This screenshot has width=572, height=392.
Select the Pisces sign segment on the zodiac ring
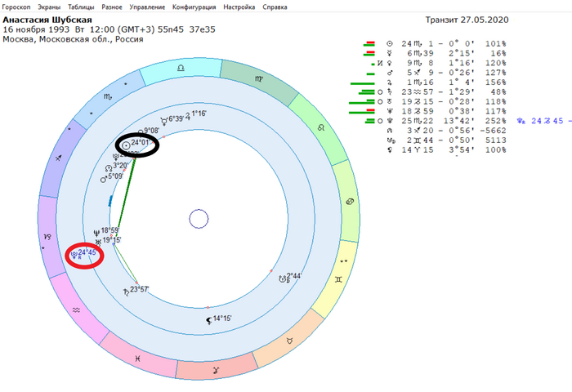tap(137, 359)
